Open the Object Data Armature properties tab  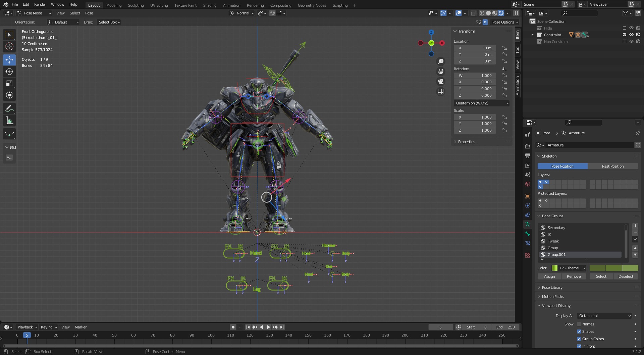coord(528,224)
